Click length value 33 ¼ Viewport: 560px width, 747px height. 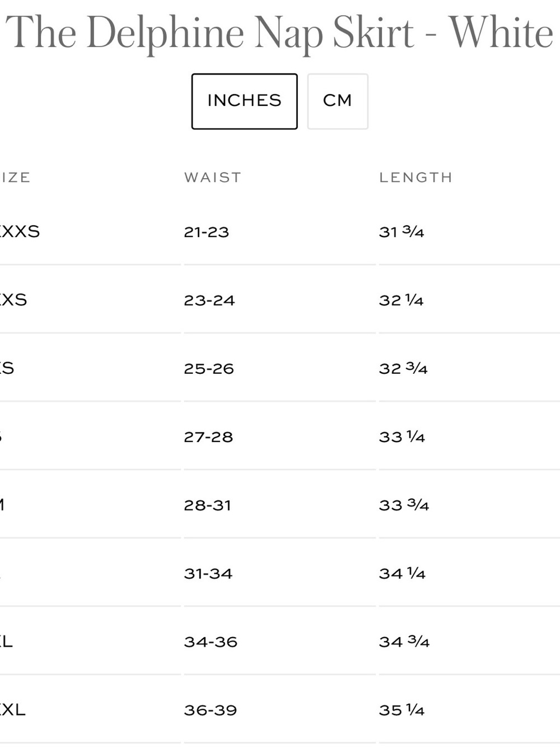[x=402, y=437]
